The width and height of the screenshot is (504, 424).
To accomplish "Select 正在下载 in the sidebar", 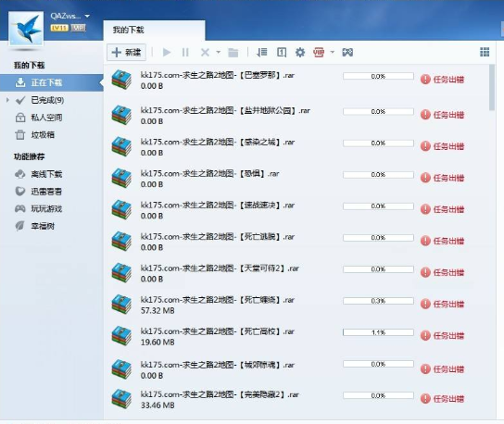I will point(52,83).
